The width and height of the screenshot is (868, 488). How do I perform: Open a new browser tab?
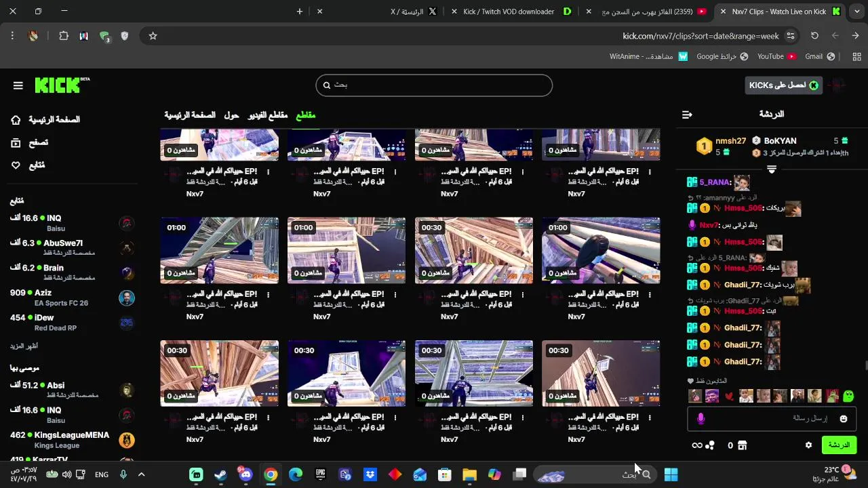pos(300,12)
